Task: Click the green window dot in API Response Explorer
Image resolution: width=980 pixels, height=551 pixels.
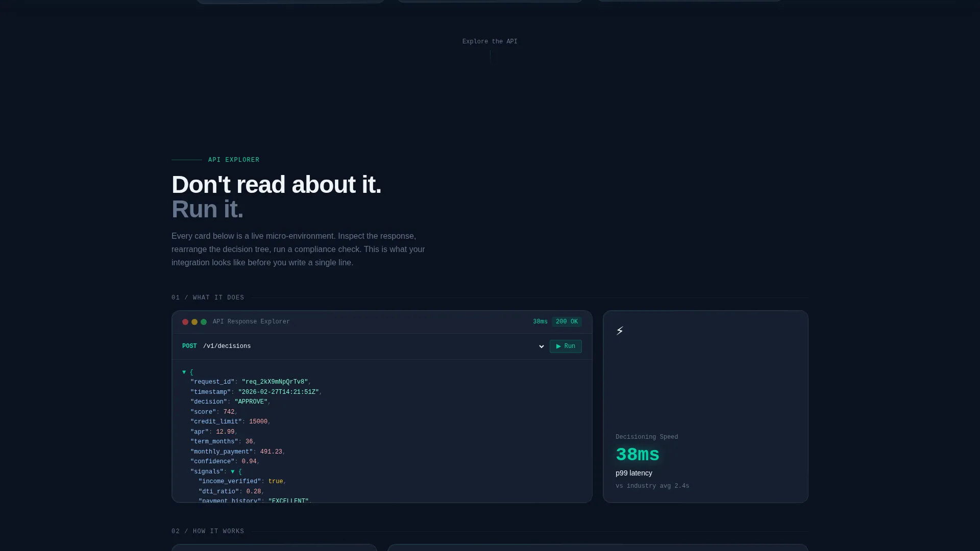Action: click(x=204, y=322)
